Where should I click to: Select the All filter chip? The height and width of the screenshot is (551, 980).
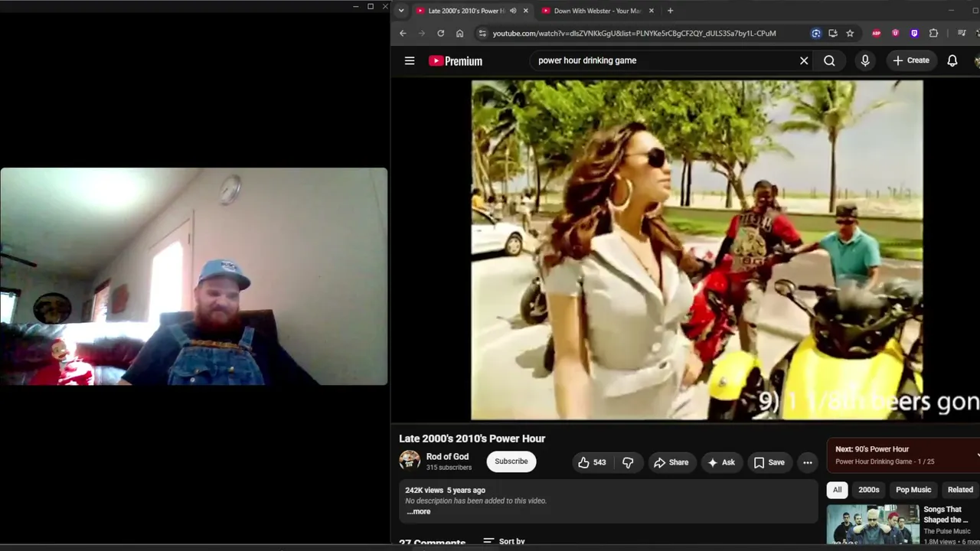point(838,490)
